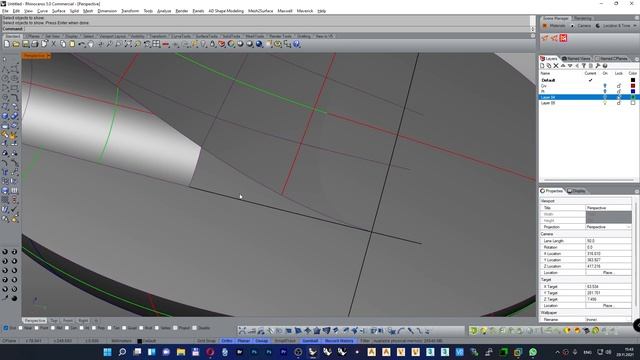640x360 pixels.
Task: Open WhatsApp from the taskbar
Action: tap(533, 352)
